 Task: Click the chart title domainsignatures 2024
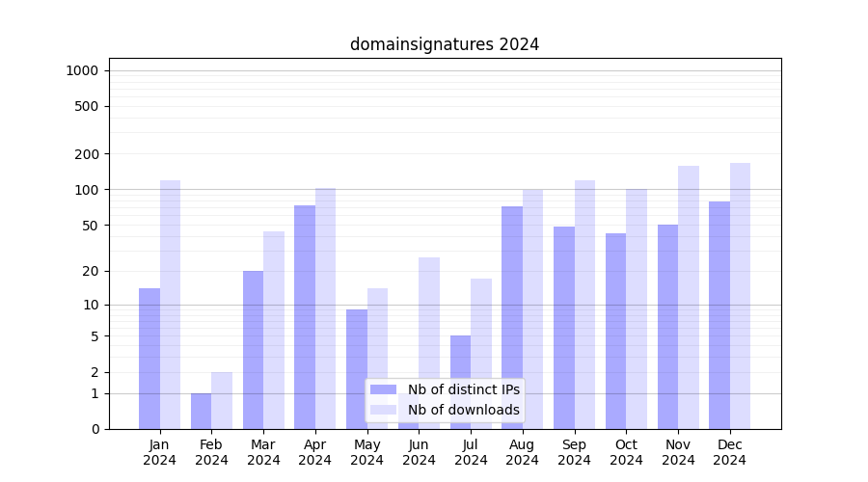(x=444, y=45)
